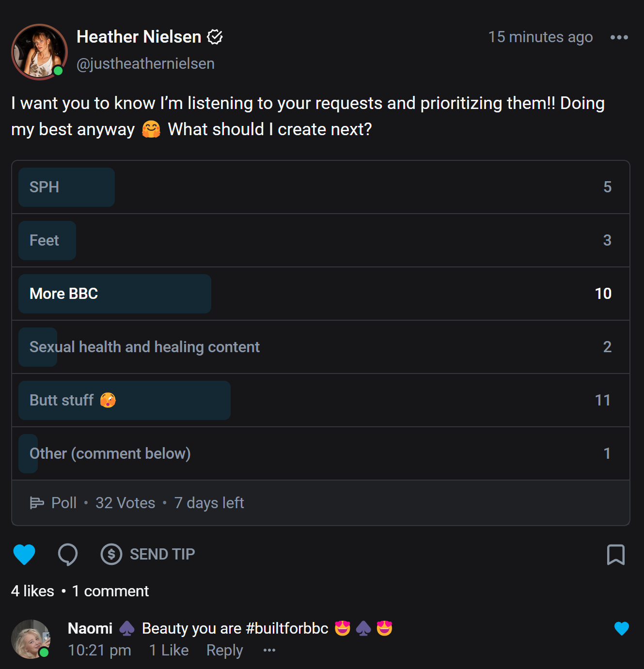This screenshot has height=669, width=644.
Task: Click the poll icon beside the vote count
Action: (x=37, y=503)
